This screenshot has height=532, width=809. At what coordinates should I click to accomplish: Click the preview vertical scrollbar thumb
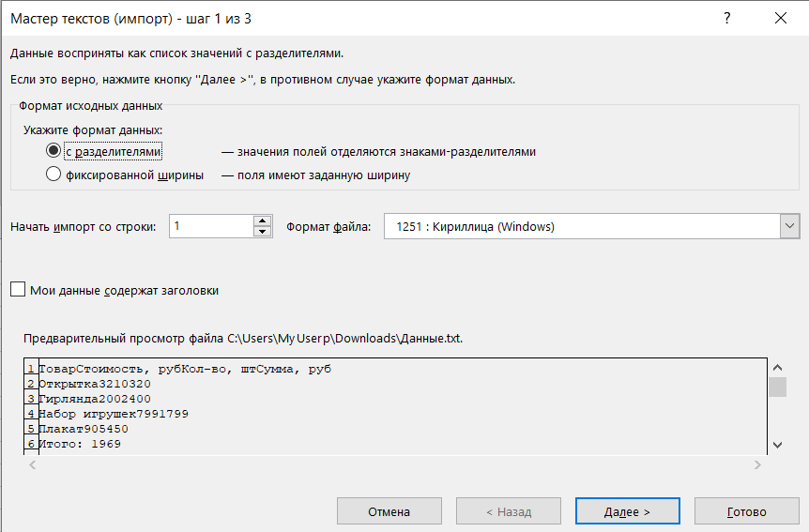[778, 387]
